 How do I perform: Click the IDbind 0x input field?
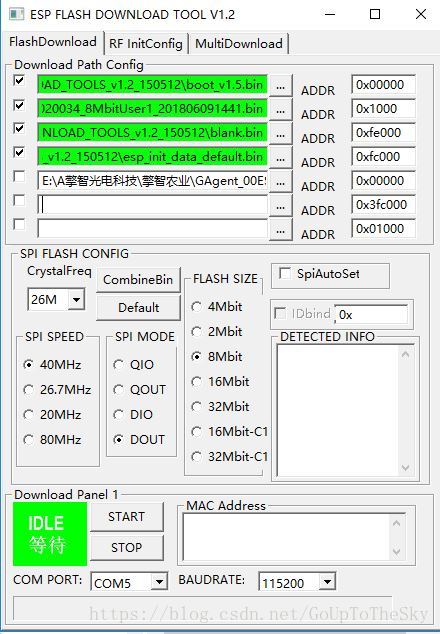371,315
